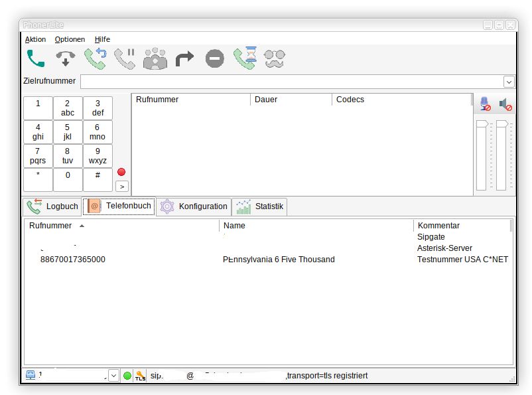This screenshot has height=395, width=532.
Task: Hang up with the handset-down icon
Action: pyautogui.click(x=66, y=58)
